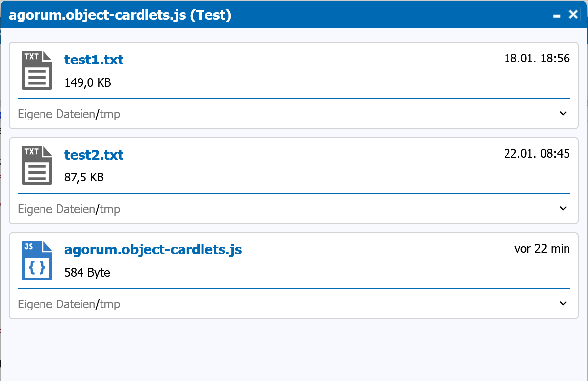Click the JS file icon for agorum.object-cardlets.js

pyautogui.click(x=37, y=261)
